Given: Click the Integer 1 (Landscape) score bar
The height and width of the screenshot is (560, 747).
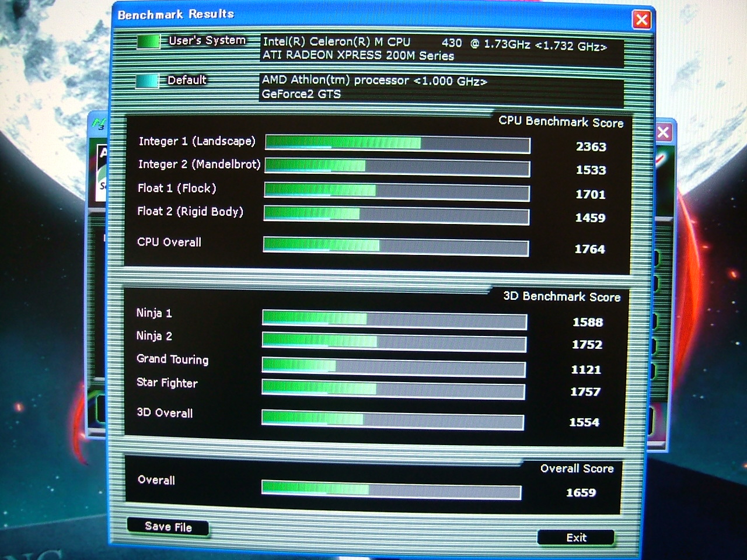Looking at the screenshot, I should (x=398, y=144).
